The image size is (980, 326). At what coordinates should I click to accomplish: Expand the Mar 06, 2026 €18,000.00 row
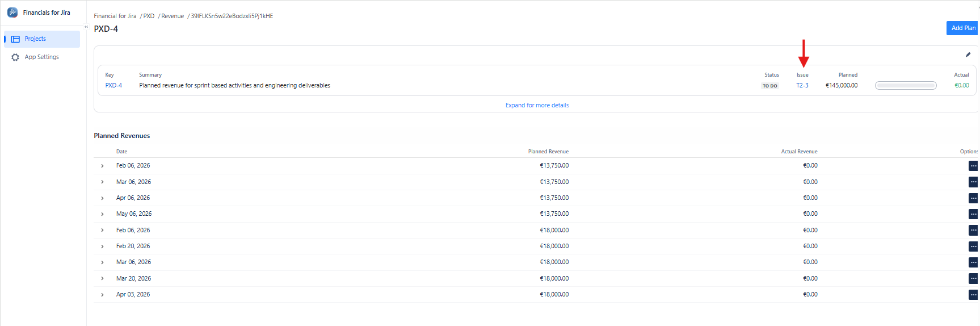pos(102,262)
